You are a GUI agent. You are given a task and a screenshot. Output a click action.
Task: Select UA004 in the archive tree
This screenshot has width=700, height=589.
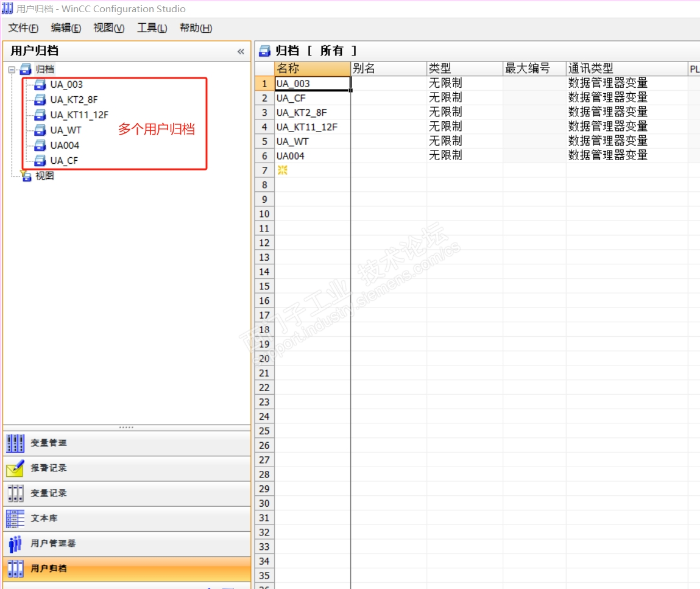pos(65,145)
